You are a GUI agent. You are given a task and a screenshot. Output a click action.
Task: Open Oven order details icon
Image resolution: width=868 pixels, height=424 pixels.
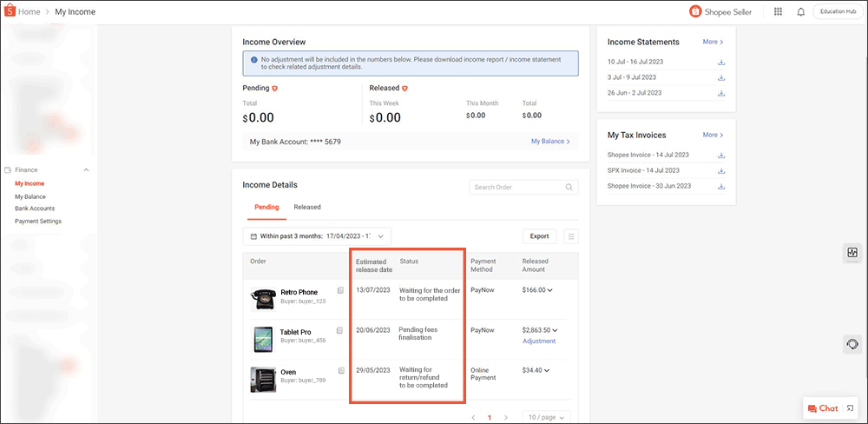tap(341, 370)
